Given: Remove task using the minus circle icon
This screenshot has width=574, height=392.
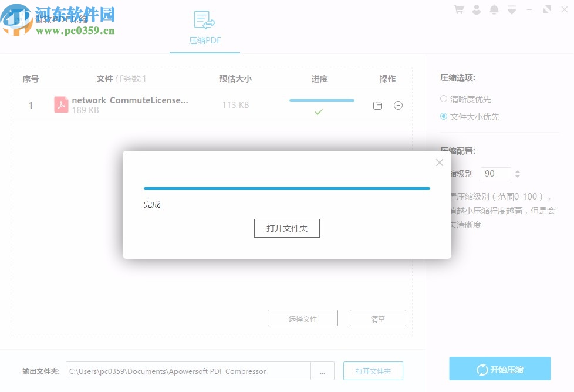Looking at the screenshot, I should [x=399, y=106].
